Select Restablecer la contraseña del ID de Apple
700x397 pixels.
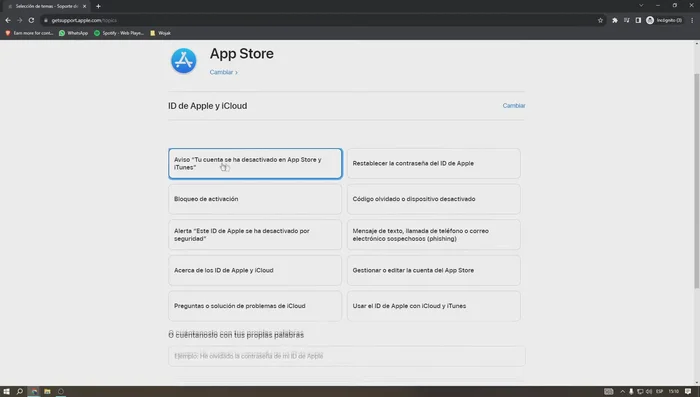pos(433,163)
